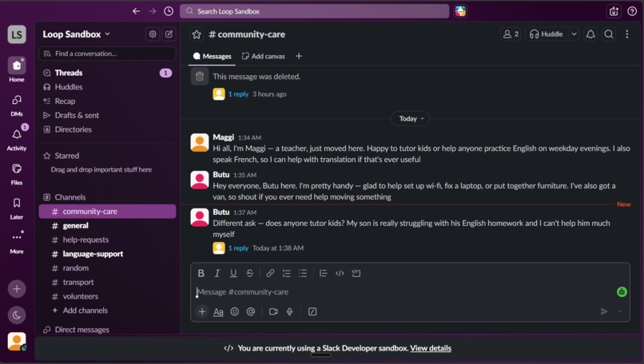644x364 pixels.
Task: Open the help question mark icon
Action: (x=632, y=11)
